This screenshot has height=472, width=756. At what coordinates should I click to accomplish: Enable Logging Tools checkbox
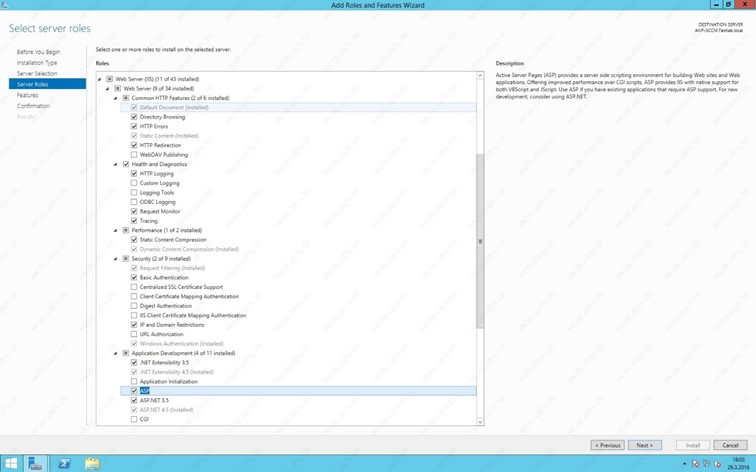(x=134, y=192)
